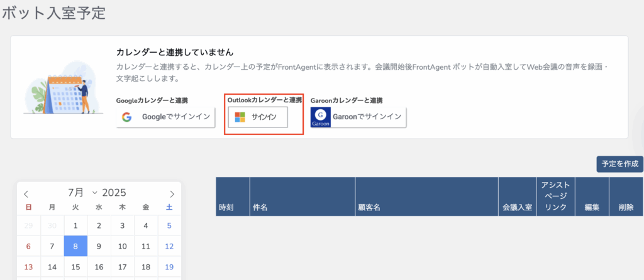The height and width of the screenshot is (280, 644).
Task: Click the 顧客名 column header
Action: click(369, 207)
